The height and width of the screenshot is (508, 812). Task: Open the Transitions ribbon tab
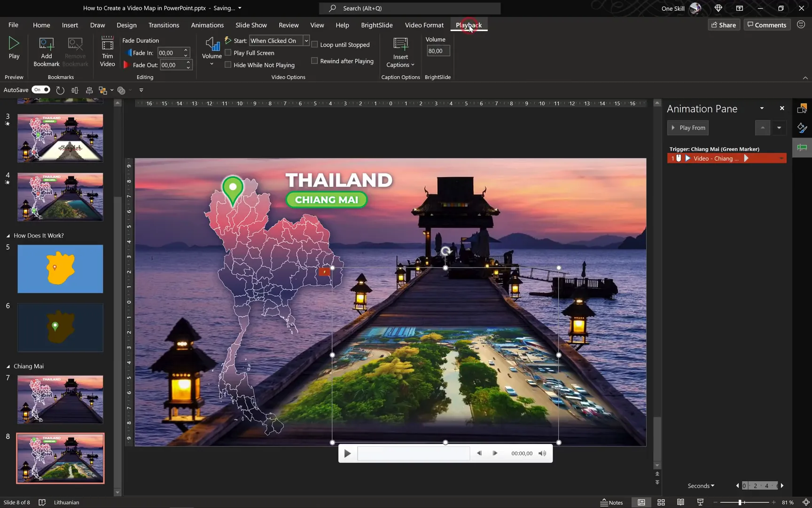(x=164, y=25)
